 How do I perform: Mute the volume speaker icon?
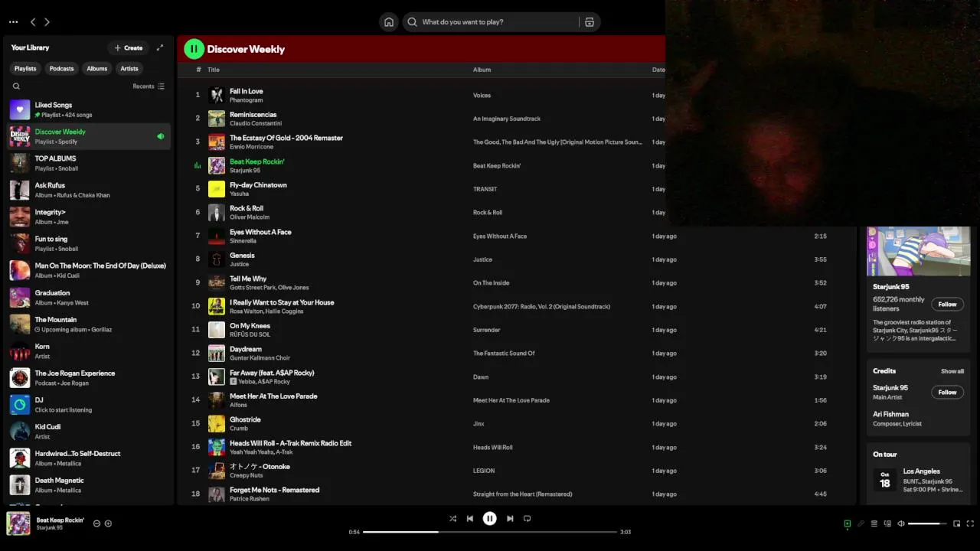click(x=901, y=523)
